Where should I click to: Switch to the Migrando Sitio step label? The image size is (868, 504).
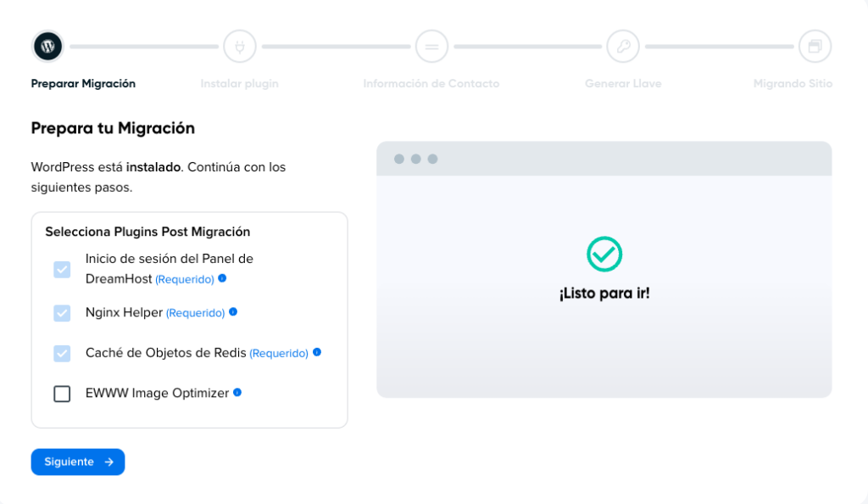[793, 84]
